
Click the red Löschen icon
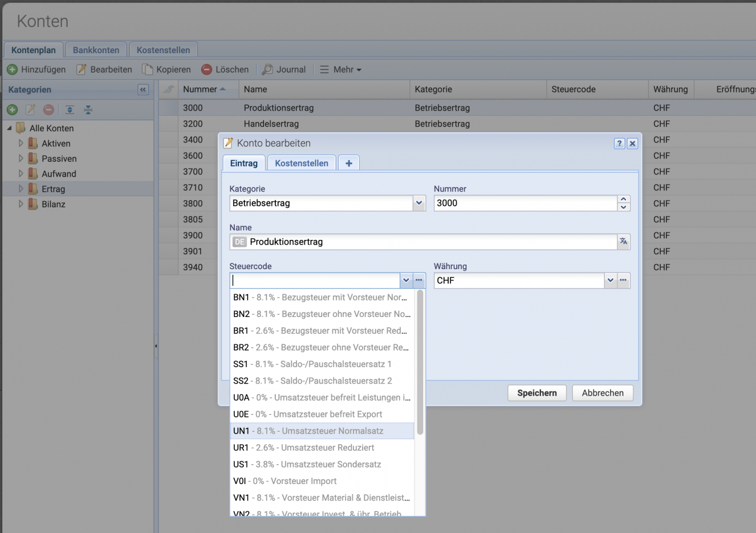coord(207,69)
